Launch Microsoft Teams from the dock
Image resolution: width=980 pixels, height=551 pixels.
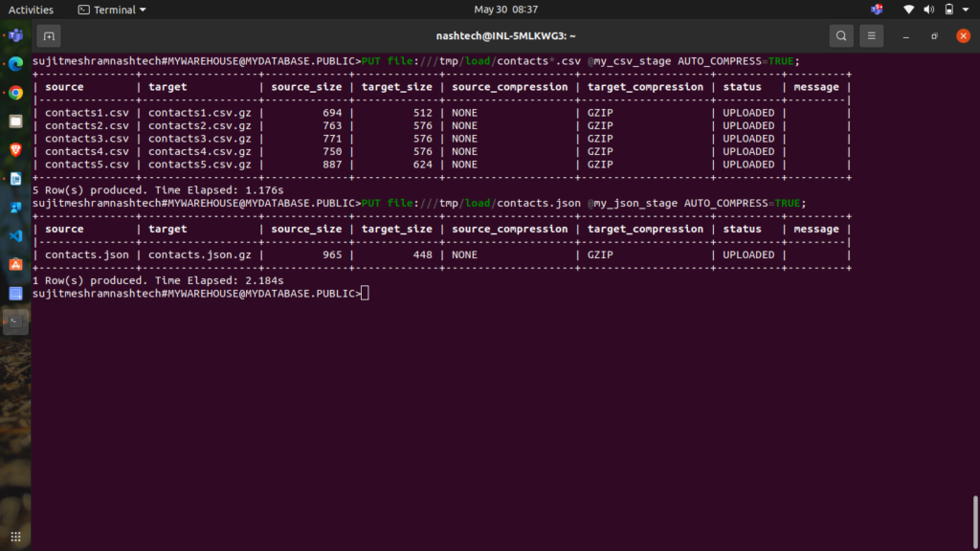tap(15, 35)
